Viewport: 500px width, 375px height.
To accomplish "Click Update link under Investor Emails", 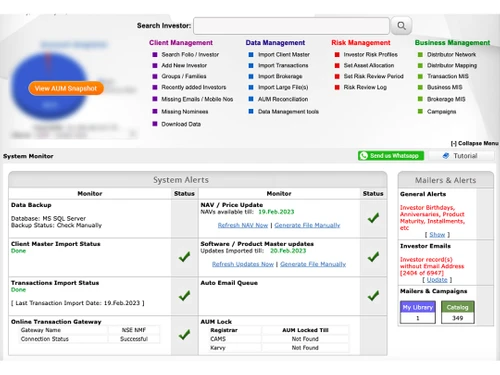I will 437,280.
